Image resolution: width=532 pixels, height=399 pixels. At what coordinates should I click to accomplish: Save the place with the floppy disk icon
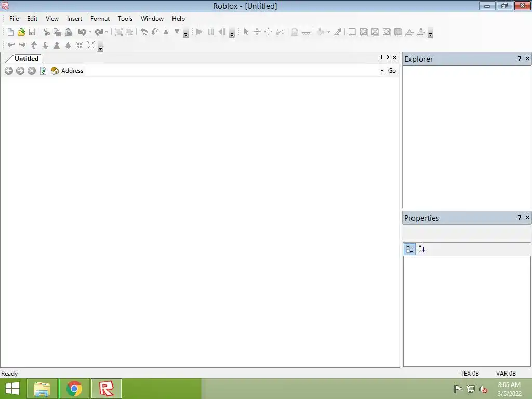coord(32,32)
